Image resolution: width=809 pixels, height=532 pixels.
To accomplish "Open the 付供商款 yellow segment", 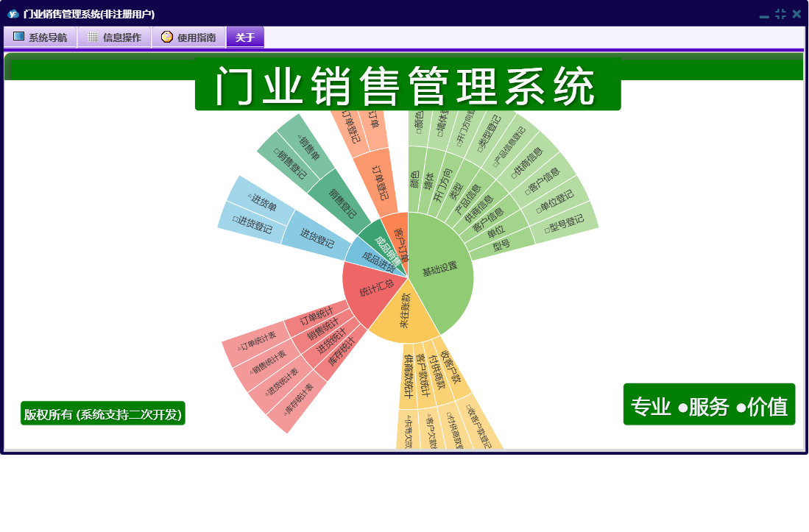I will click(x=437, y=372).
